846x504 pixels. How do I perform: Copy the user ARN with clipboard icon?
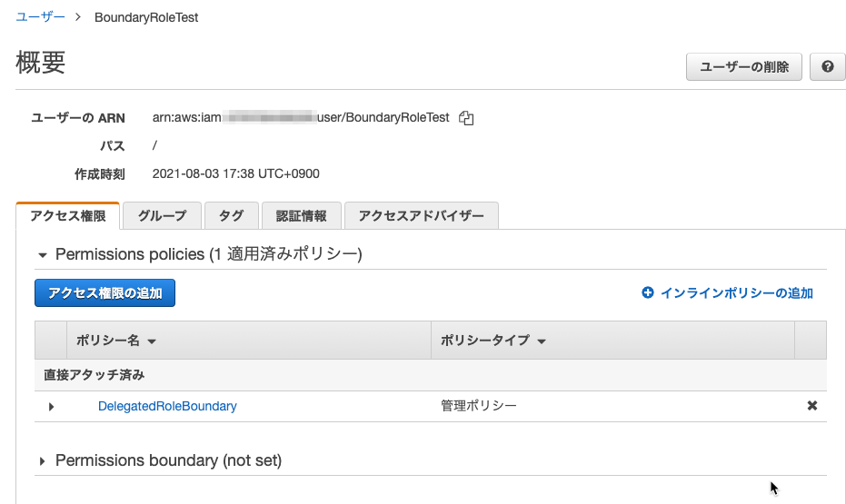point(466,118)
